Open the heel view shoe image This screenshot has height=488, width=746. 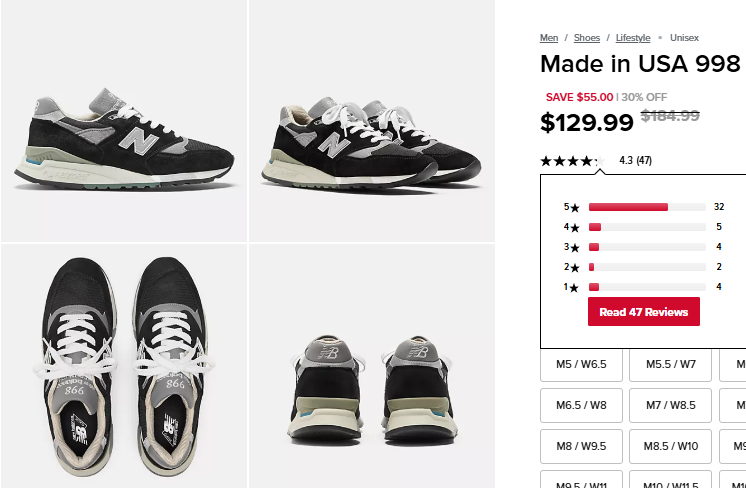pyautogui.click(x=372, y=366)
